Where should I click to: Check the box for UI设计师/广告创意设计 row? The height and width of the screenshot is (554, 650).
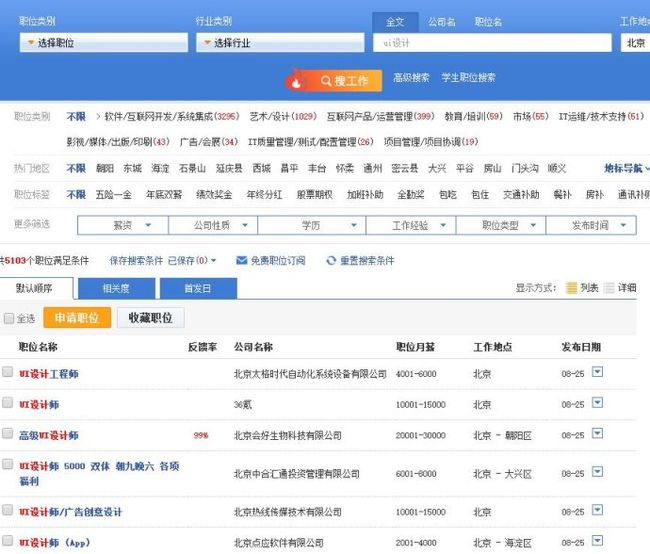coord(7,510)
